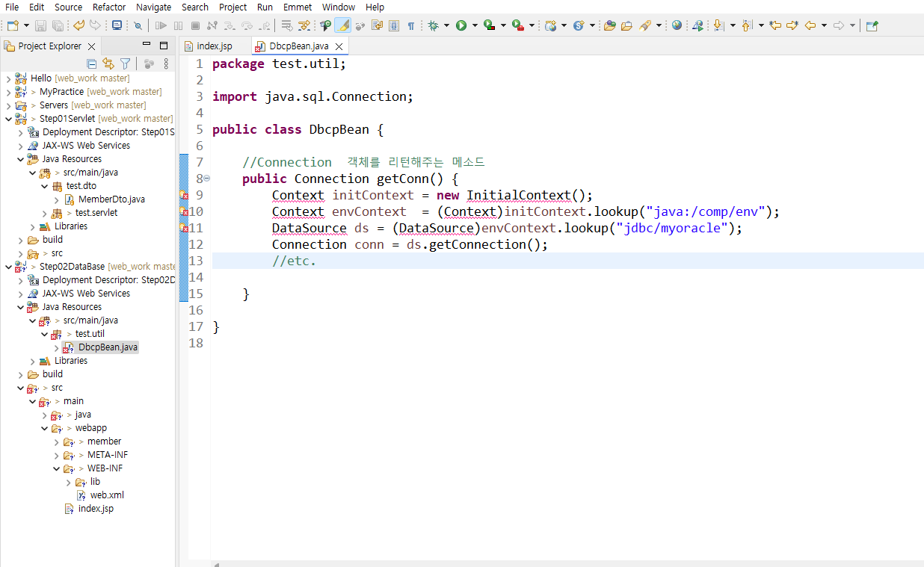Open the File menu
The image size is (924, 567).
12,7
